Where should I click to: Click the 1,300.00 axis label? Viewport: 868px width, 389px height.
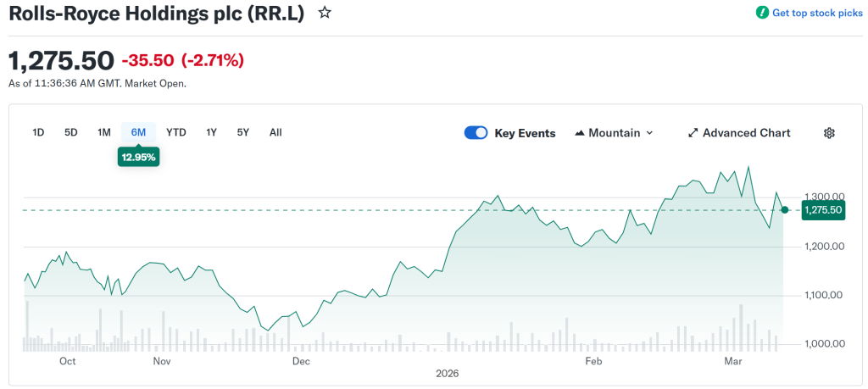823,197
